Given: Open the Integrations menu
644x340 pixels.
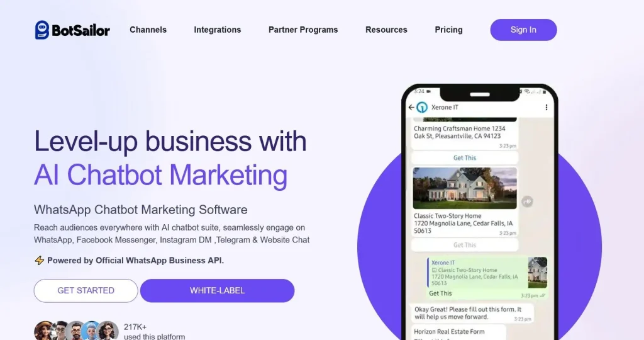Looking at the screenshot, I should pyautogui.click(x=217, y=30).
